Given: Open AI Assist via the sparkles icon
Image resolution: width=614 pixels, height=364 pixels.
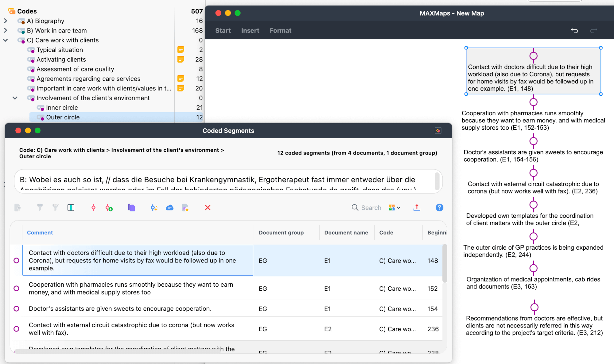Looking at the screenshot, I should (x=154, y=208).
